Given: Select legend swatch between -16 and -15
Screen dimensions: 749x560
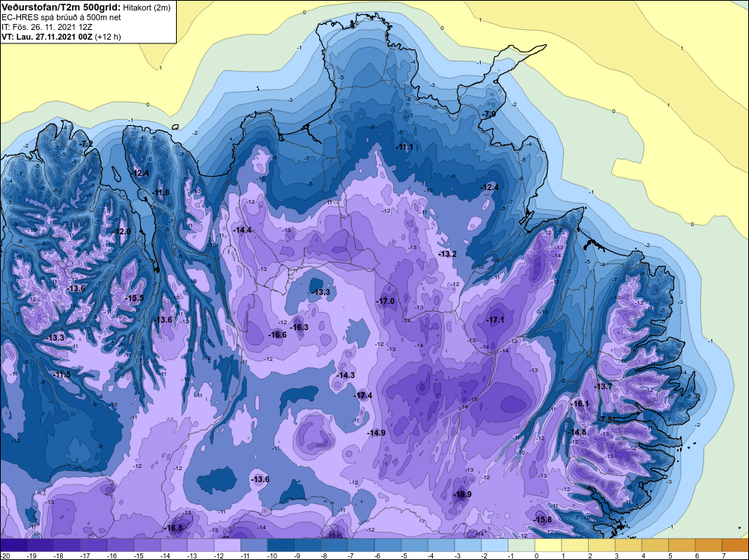Looking at the screenshot, I should point(121,545).
